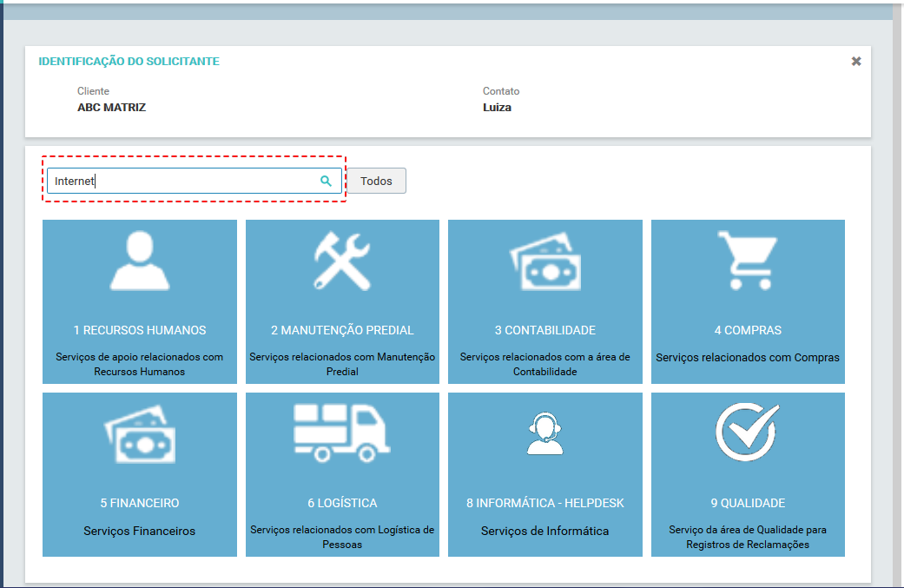The width and height of the screenshot is (904, 588).
Task: Click the 6 LOGÍSTICA title
Action: [x=342, y=503]
